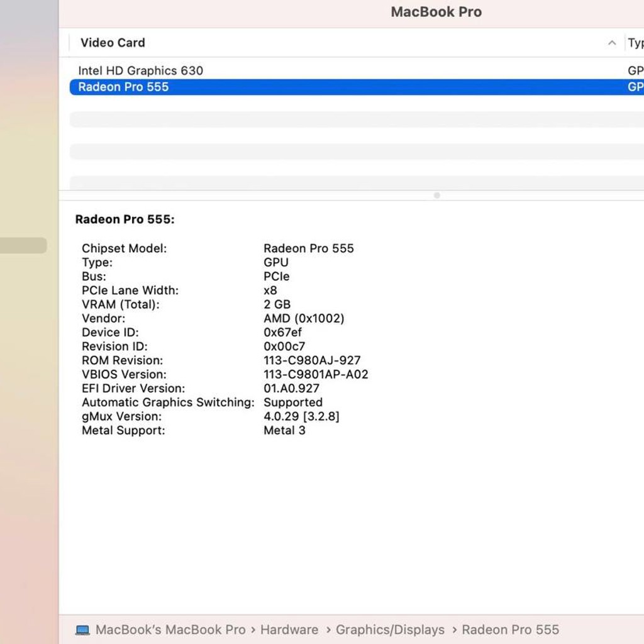Click the MacBook Pro window title
Viewport: 644px width, 644px height.
tap(436, 12)
